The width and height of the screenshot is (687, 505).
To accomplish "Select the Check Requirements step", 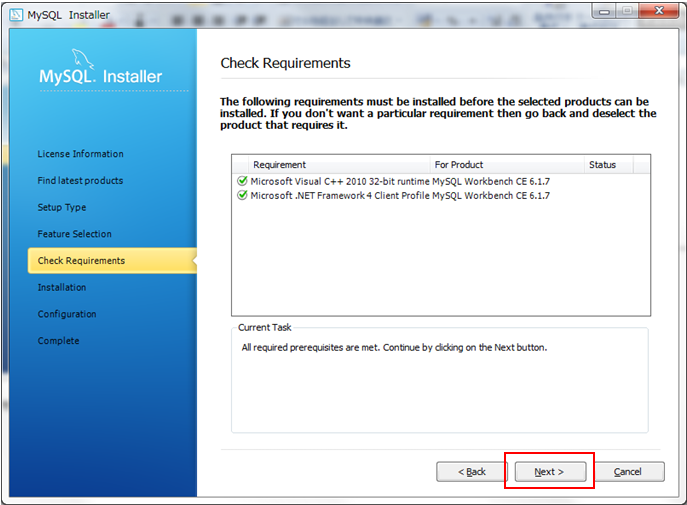I will 112,261.
